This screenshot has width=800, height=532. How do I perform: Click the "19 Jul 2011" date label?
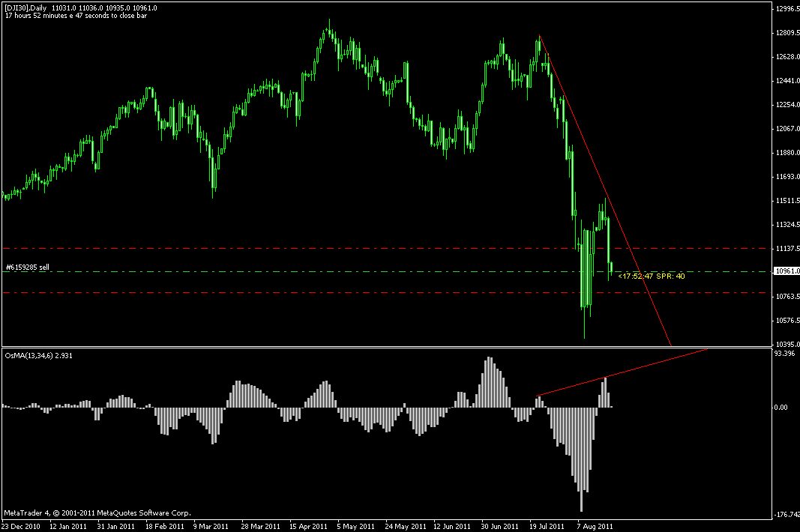pos(547,527)
